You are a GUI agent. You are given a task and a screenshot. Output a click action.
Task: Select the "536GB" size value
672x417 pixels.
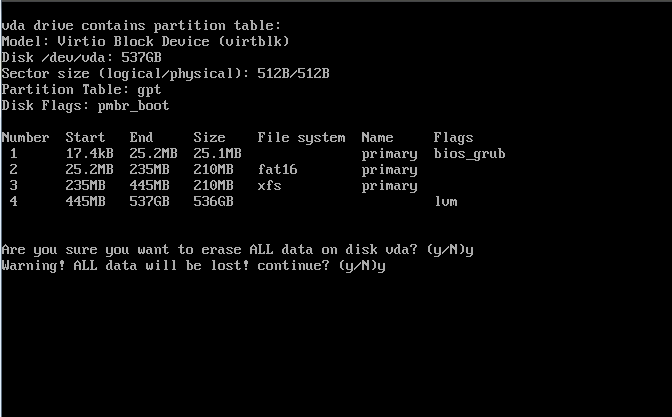213,201
